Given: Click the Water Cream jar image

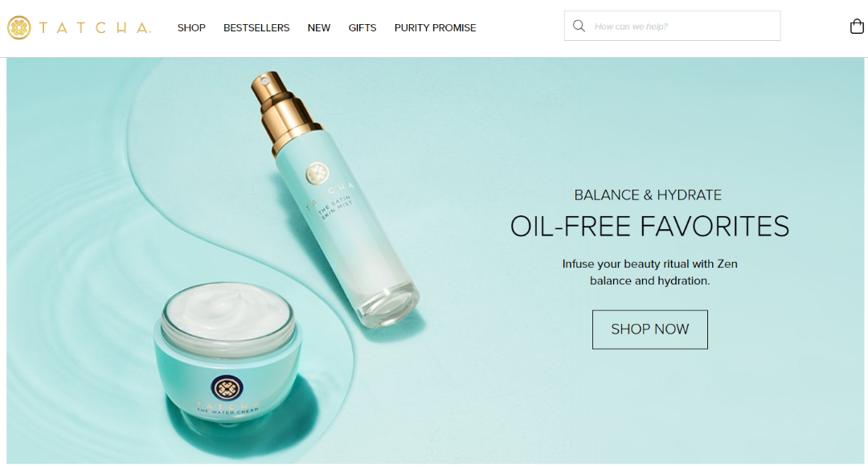Looking at the screenshot, I should pos(227,353).
